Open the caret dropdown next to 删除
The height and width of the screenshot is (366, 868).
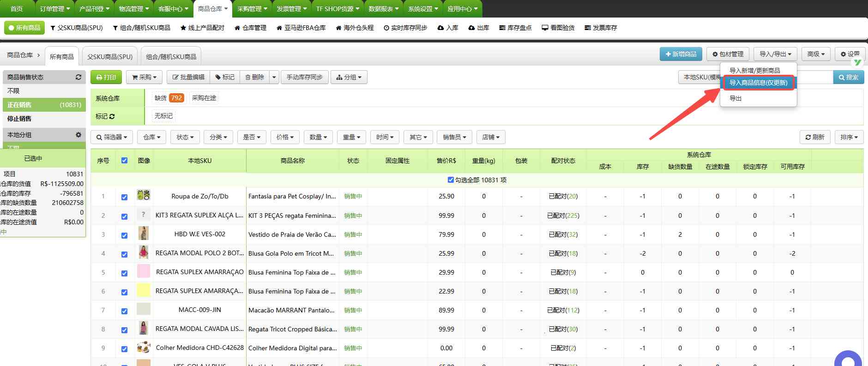click(x=274, y=77)
